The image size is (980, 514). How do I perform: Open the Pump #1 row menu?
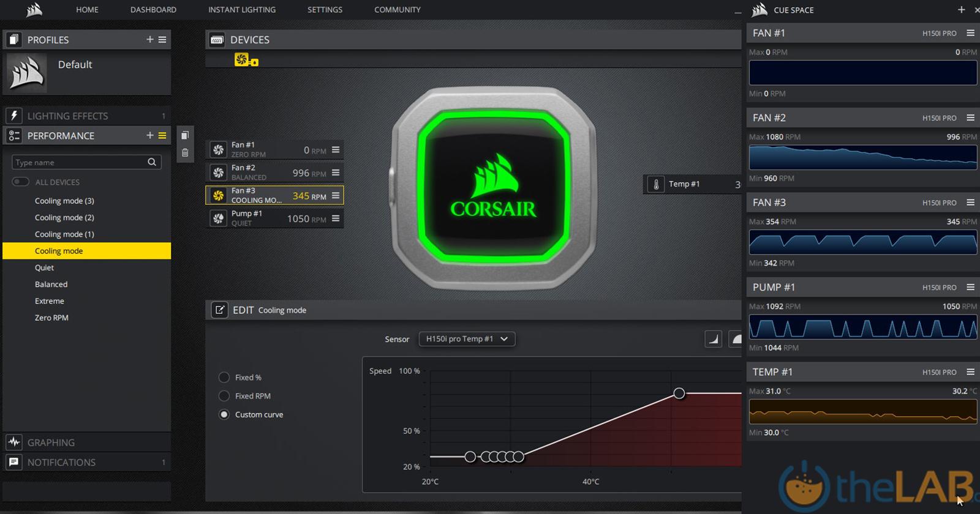coord(336,218)
